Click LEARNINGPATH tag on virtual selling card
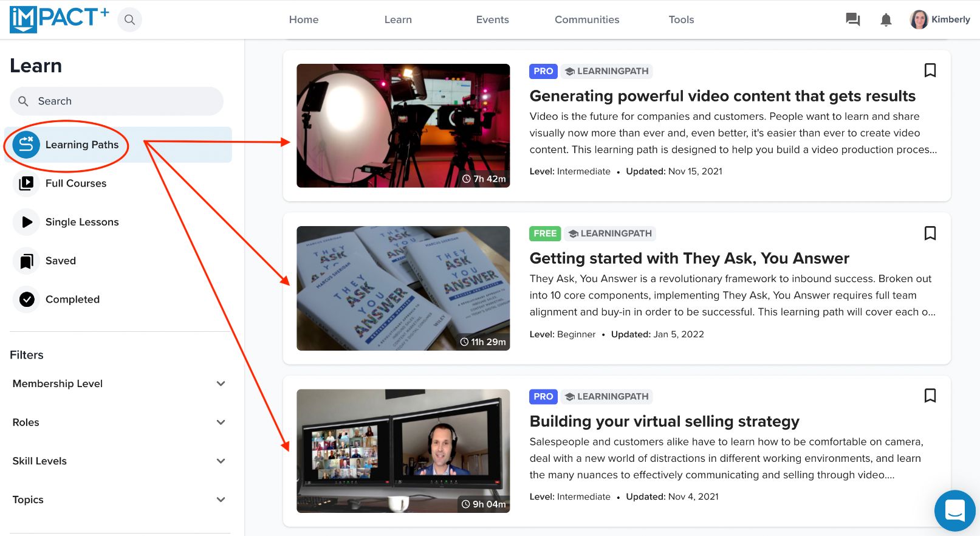 [x=606, y=396]
